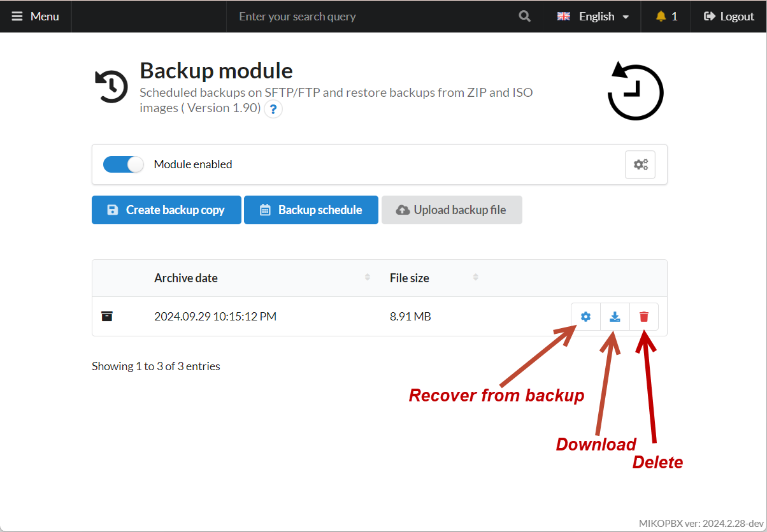The height and width of the screenshot is (532, 767).
Task: Open module settings via the gears icon
Action: click(640, 164)
